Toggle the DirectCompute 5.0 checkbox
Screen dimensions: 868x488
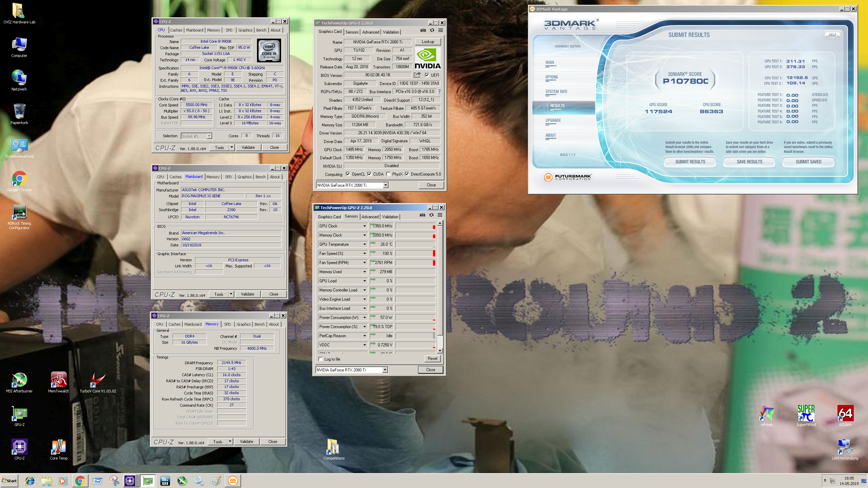[407, 174]
